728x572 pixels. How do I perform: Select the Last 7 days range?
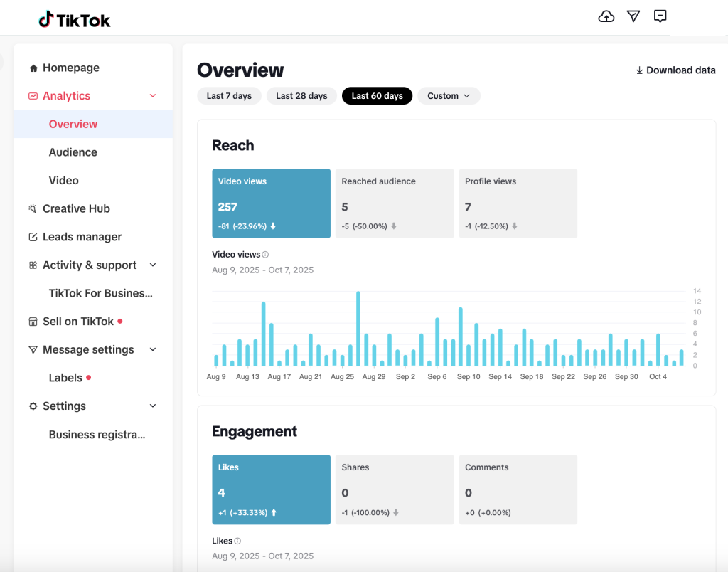point(229,96)
